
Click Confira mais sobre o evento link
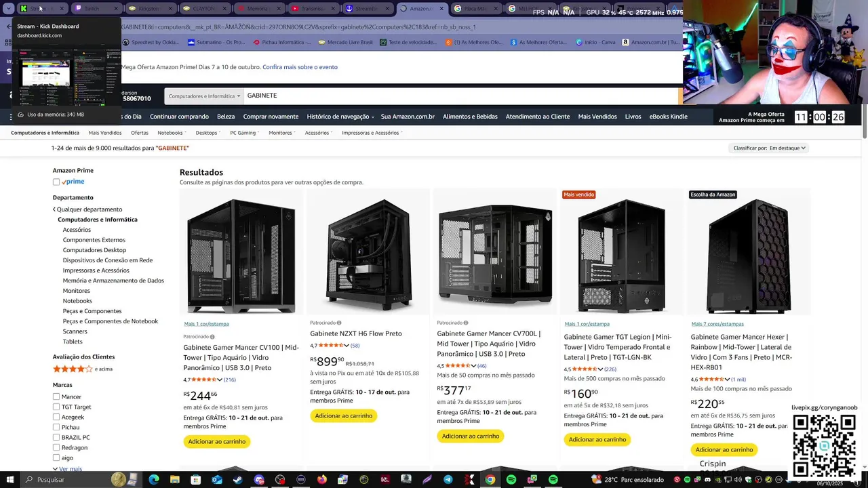(x=300, y=67)
